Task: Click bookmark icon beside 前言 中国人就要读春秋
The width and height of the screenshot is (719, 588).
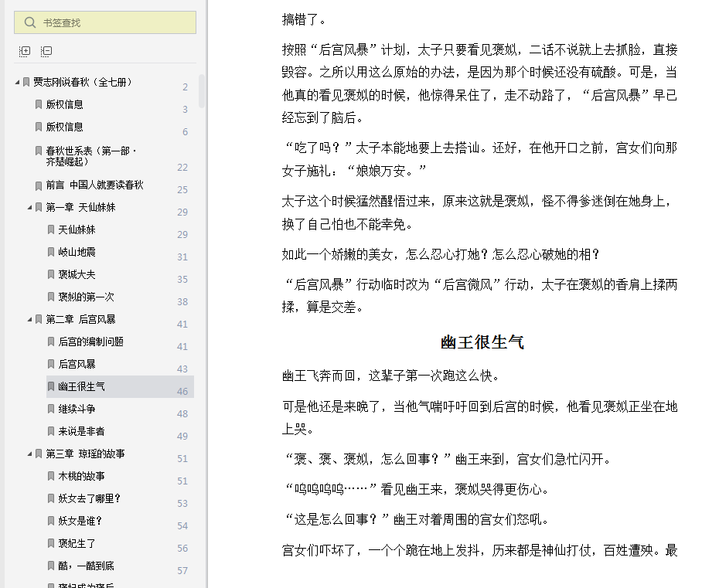Action: pos(39,185)
